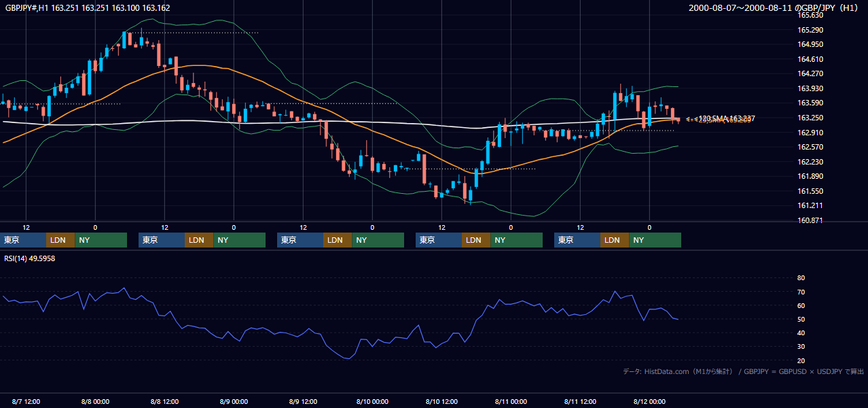
Task: Click the 163.930 price axis label
Action: tap(810, 88)
